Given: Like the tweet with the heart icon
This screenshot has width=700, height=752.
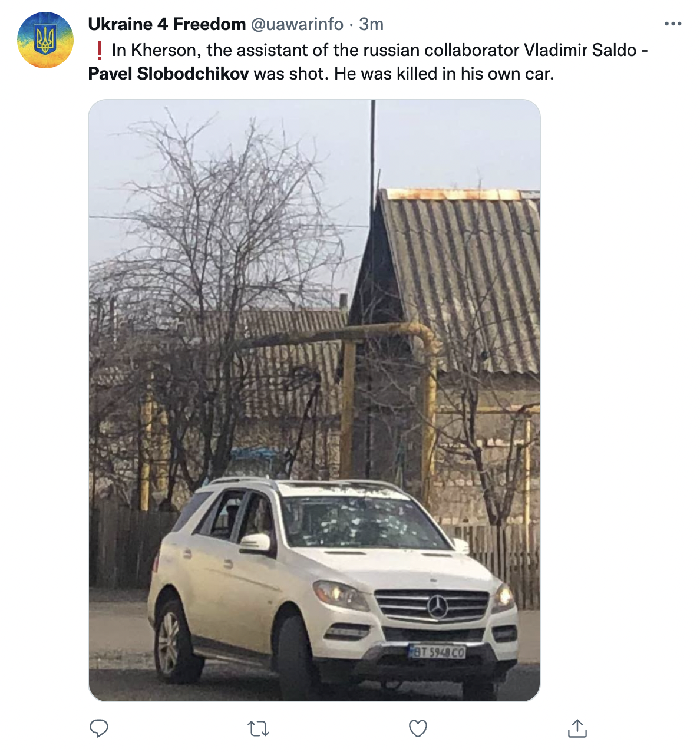Looking at the screenshot, I should pyautogui.click(x=418, y=729).
